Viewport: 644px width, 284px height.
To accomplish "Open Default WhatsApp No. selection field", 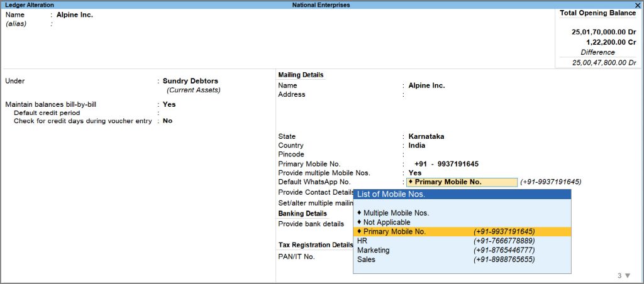I will [462, 182].
